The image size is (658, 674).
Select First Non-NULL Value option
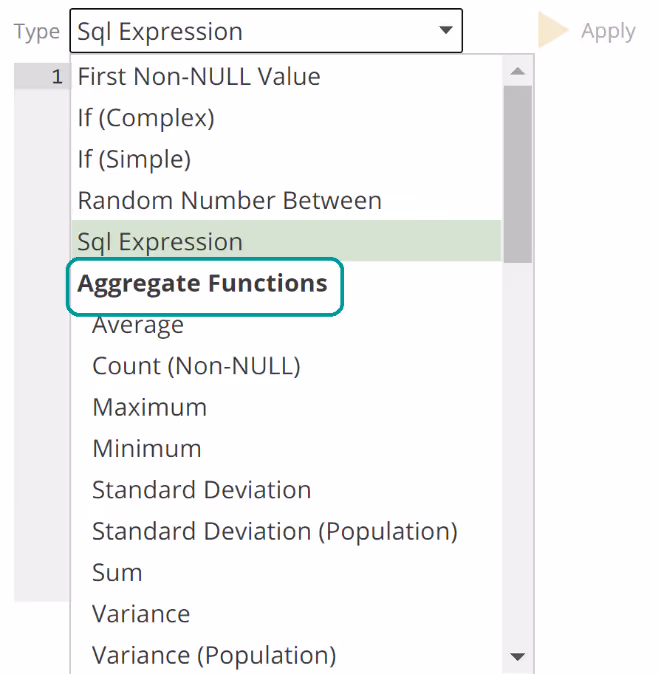(x=199, y=77)
